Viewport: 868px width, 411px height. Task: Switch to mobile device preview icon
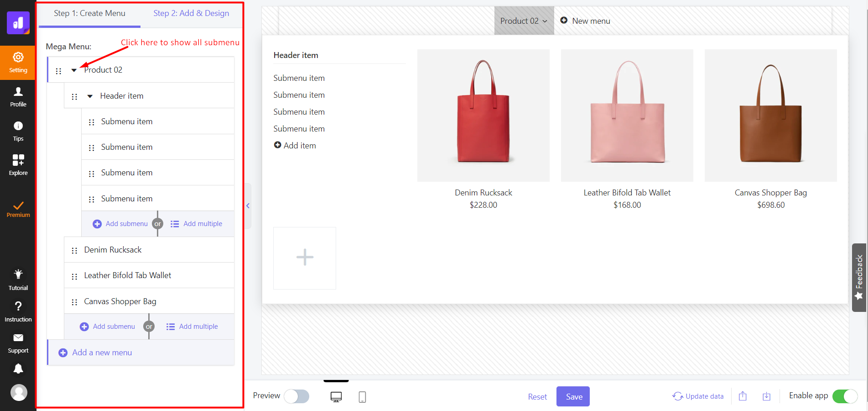pos(362,397)
